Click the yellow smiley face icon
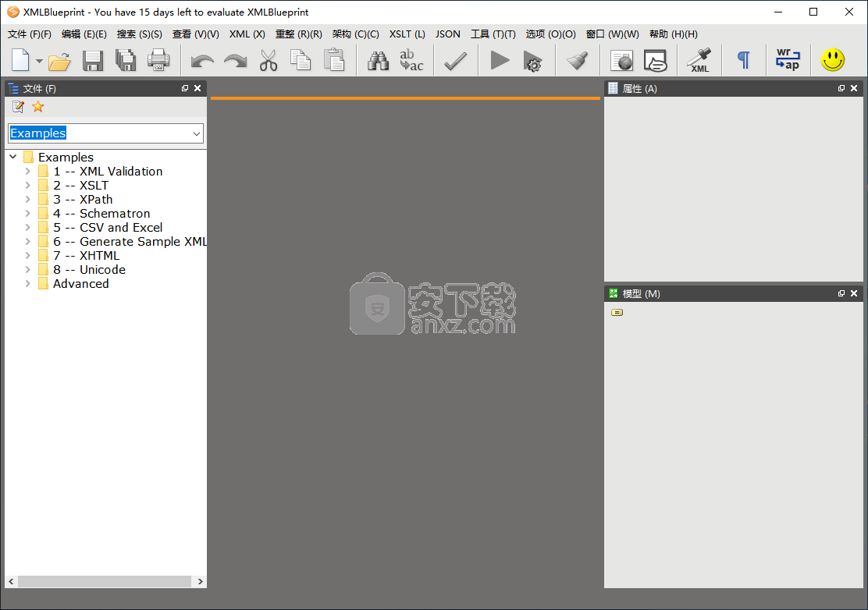The height and width of the screenshot is (610, 868). 833,60
